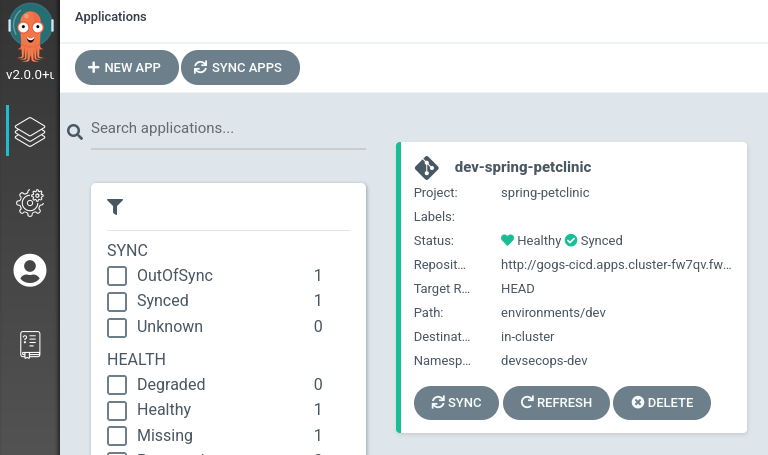Check the Missing health filter checkbox
The height and width of the screenshot is (455, 768).
(x=117, y=436)
